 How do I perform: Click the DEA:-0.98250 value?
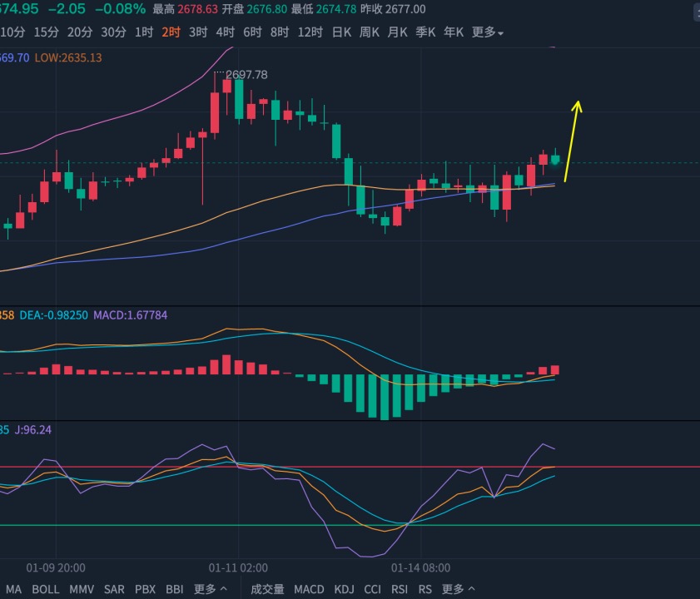pyautogui.click(x=54, y=315)
